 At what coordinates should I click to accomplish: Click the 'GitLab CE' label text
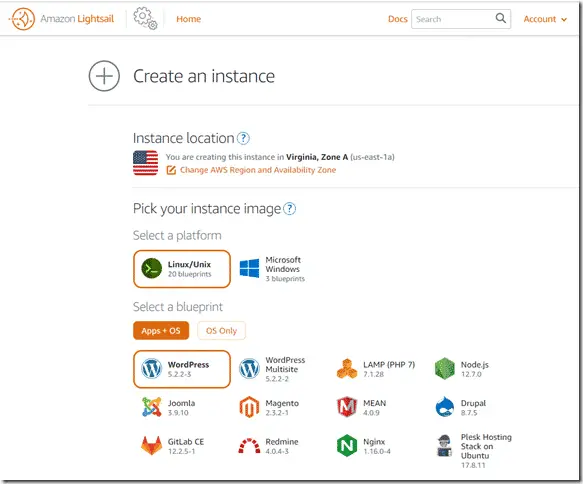click(186, 442)
